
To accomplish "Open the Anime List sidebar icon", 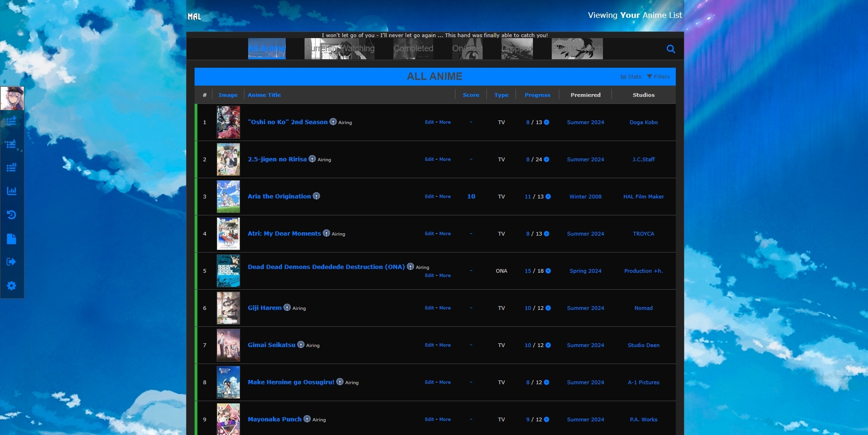I will pyautogui.click(x=11, y=144).
